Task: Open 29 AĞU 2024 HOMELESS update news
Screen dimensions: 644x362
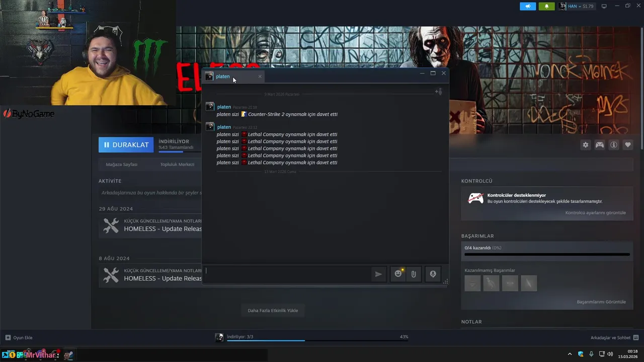Action: [150, 225]
